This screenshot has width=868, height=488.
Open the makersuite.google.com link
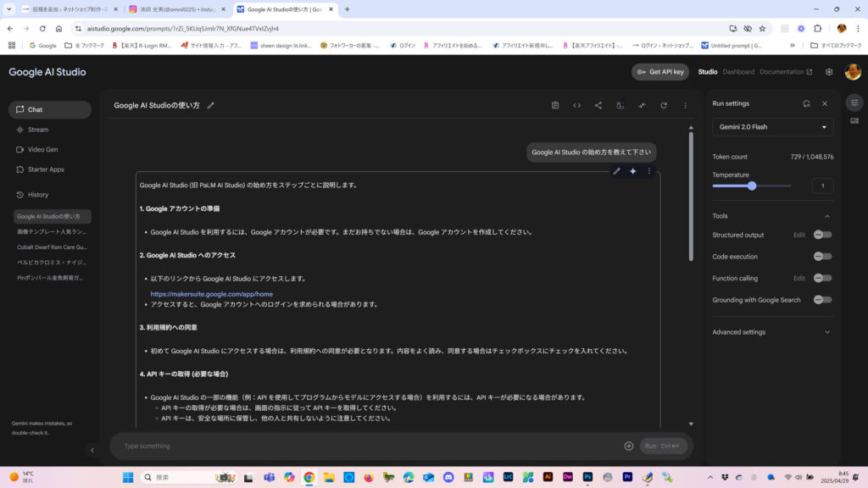pos(211,294)
